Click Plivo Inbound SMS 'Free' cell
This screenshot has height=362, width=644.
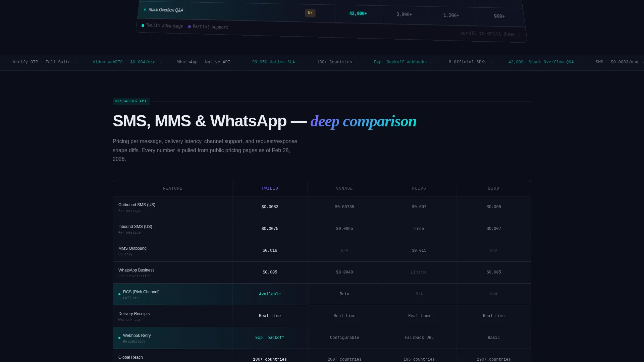pos(419,229)
